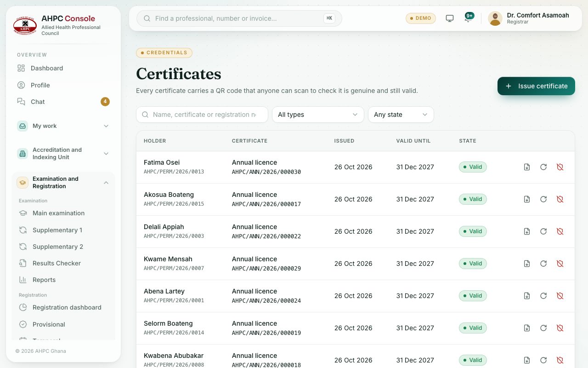Open Results Checker
This screenshot has width=588, height=368.
tap(63, 263)
